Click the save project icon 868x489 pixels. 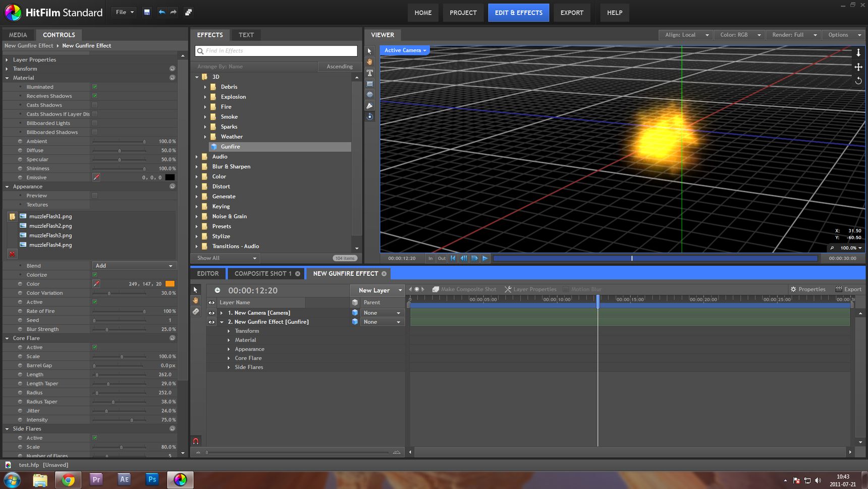tap(147, 12)
